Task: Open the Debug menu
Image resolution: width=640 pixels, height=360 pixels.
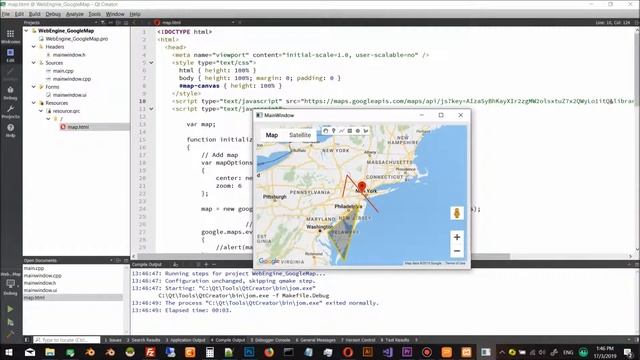Action: tap(53, 14)
